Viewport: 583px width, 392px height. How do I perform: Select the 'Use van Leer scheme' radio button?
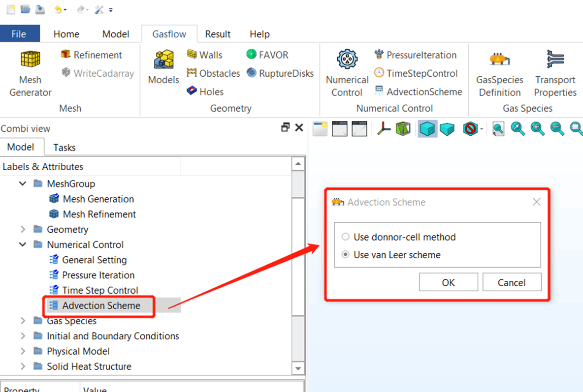pyautogui.click(x=345, y=254)
